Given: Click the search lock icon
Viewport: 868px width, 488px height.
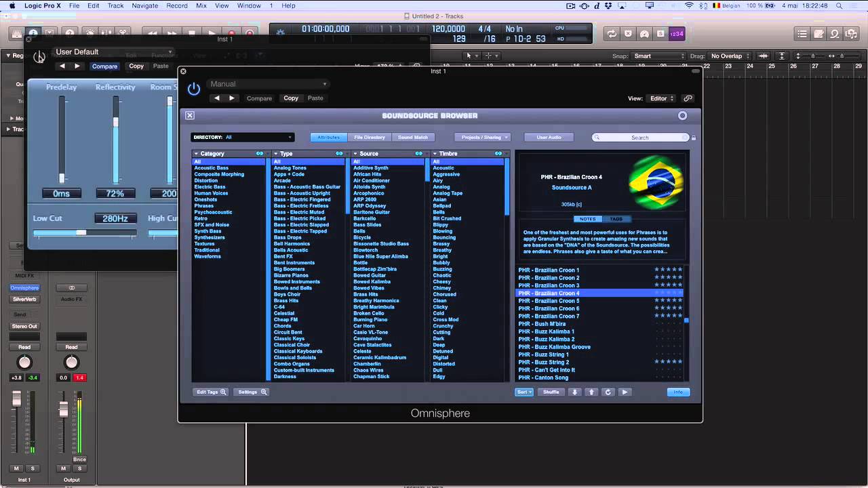Looking at the screenshot, I should click(694, 138).
